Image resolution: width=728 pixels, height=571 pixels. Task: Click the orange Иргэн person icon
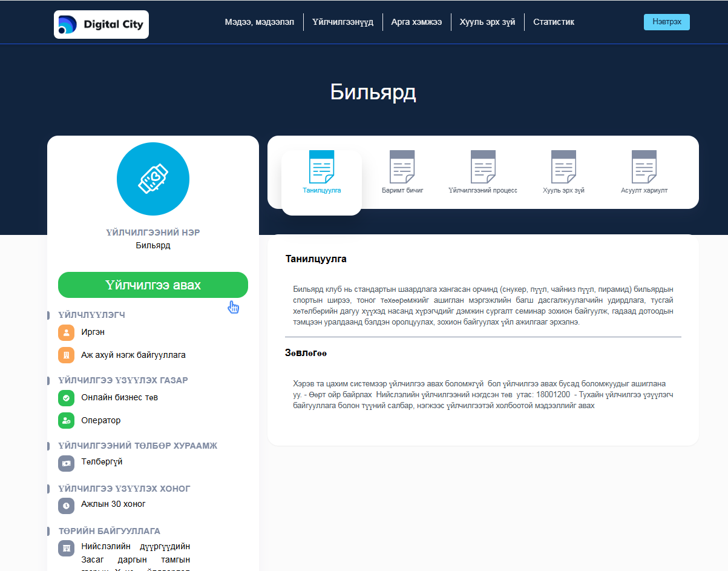(66, 332)
